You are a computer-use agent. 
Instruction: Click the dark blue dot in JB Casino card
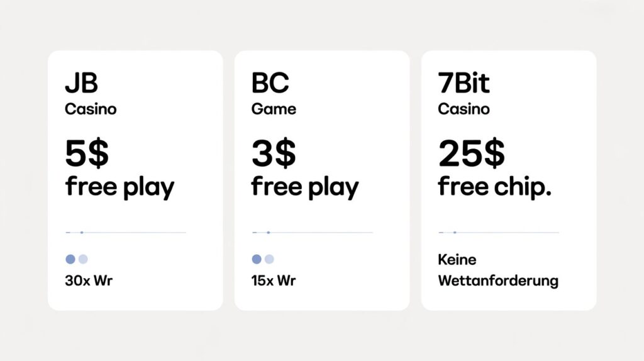tap(70, 259)
